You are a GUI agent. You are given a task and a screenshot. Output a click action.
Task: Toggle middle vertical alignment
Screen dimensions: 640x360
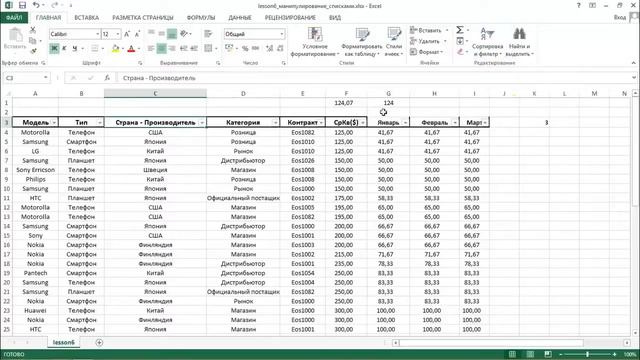[x=162, y=34]
